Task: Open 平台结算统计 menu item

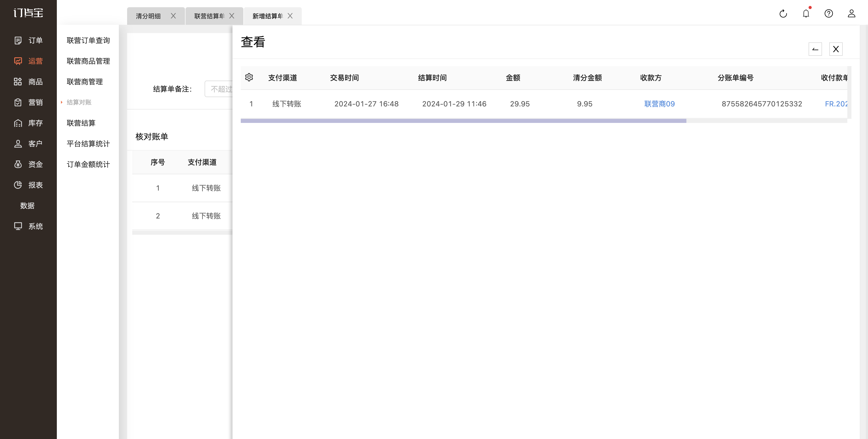Action: coord(88,144)
